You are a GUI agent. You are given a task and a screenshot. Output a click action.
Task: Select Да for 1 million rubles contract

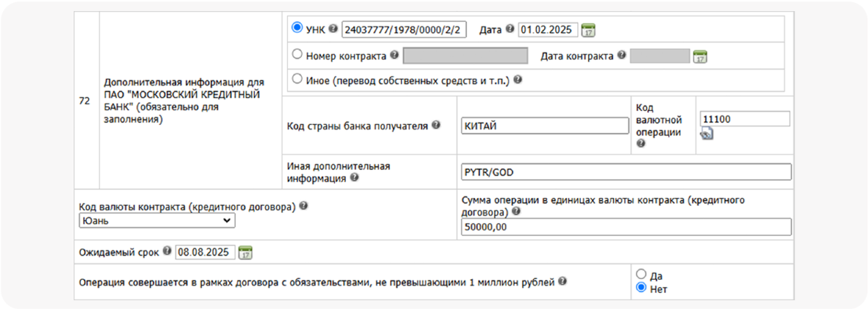coord(641,274)
